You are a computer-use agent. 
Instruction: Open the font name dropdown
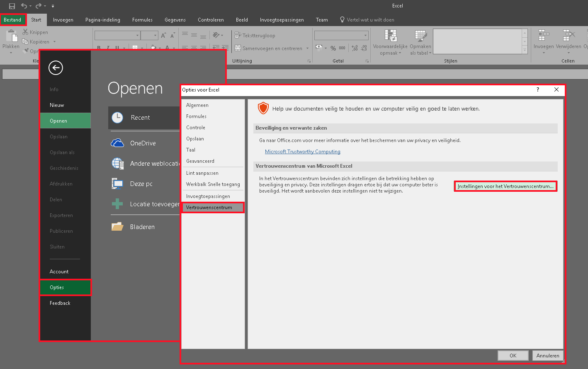[x=137, y=36]
